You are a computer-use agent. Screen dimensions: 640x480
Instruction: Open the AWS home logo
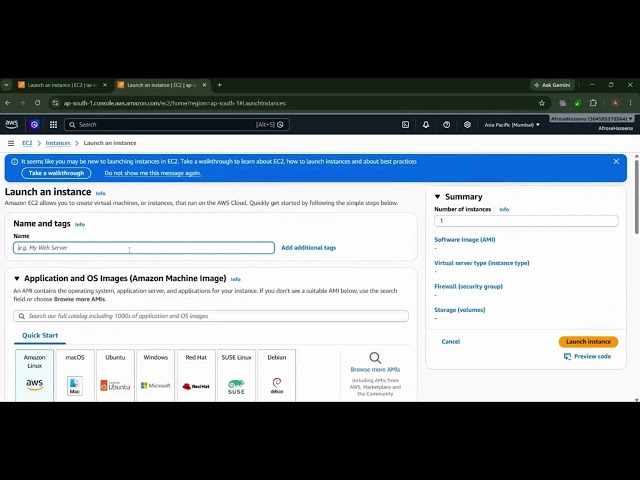[11, 124]
